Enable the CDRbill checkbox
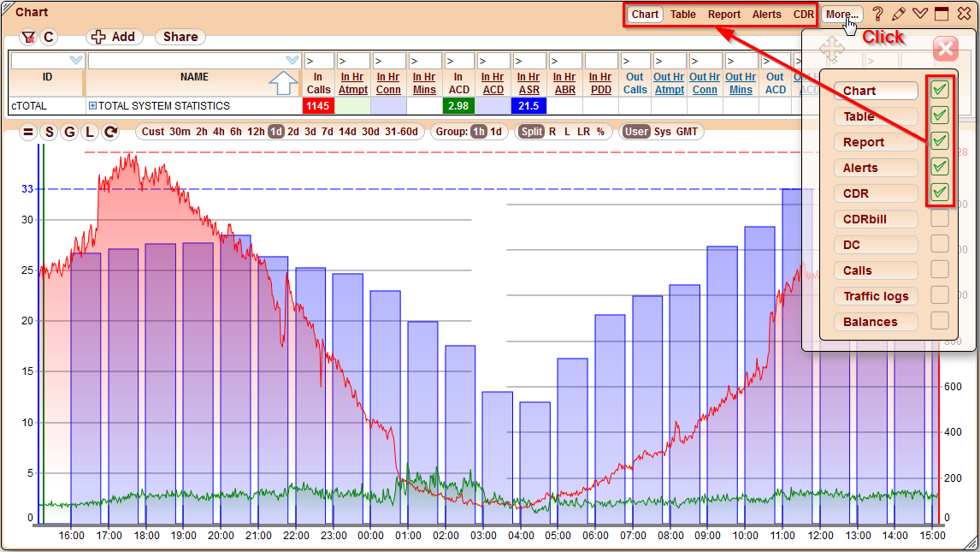This screenshot has width=980, height=552. [939, 218]
